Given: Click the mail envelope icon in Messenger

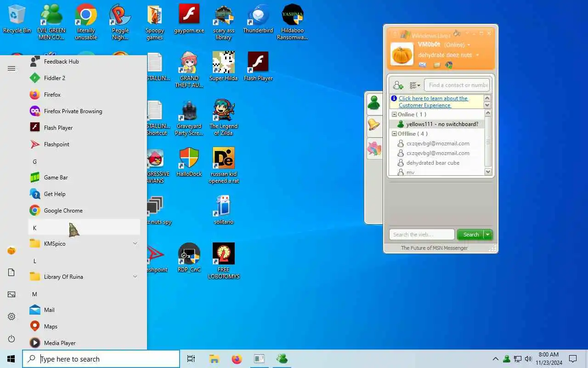Looking at the screenshot, I should coord(423,65).
